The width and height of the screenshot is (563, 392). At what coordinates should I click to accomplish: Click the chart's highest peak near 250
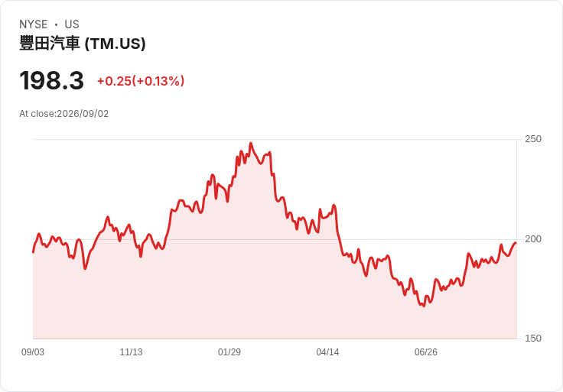pyautogui.click(x=251, y=143)
